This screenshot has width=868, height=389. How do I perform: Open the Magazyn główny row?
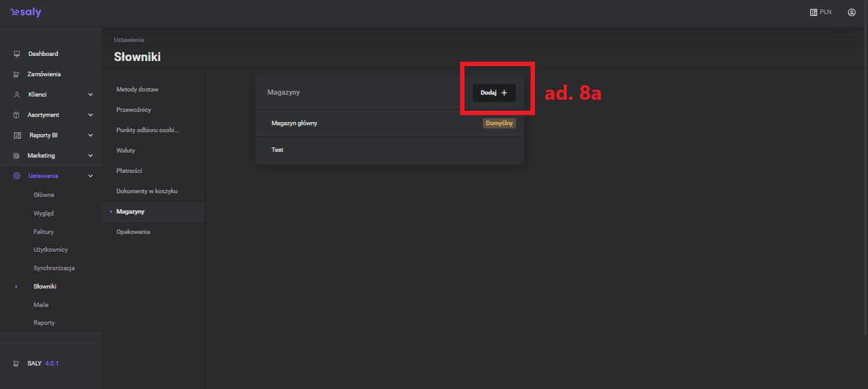click(294, 123)
